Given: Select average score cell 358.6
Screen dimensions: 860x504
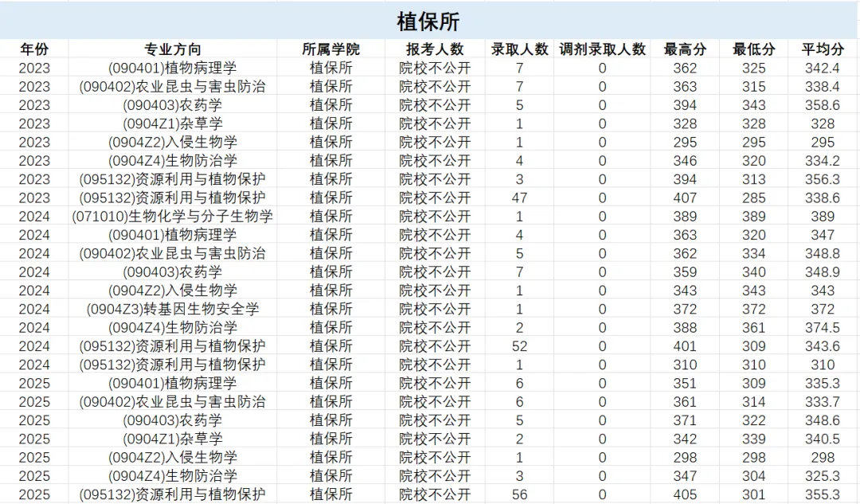Looking at the screenshot, I should coord(823,105).
